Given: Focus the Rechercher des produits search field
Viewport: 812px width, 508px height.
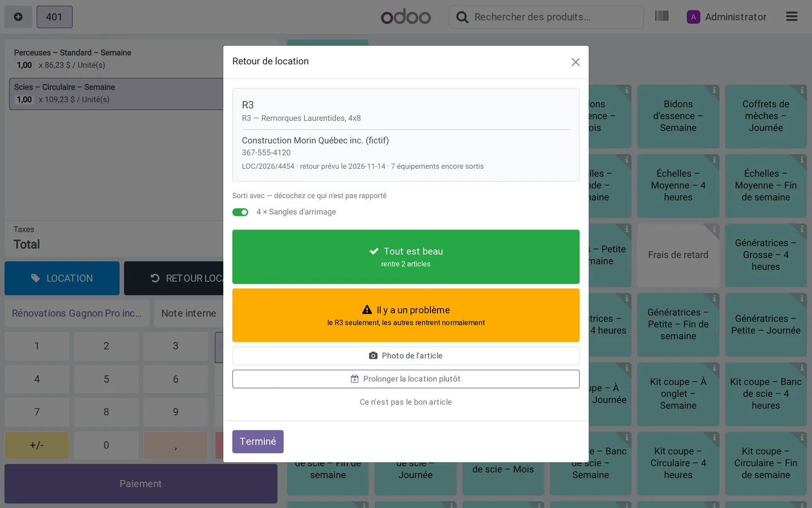Looking at the screenshot, I should [546, 17].
